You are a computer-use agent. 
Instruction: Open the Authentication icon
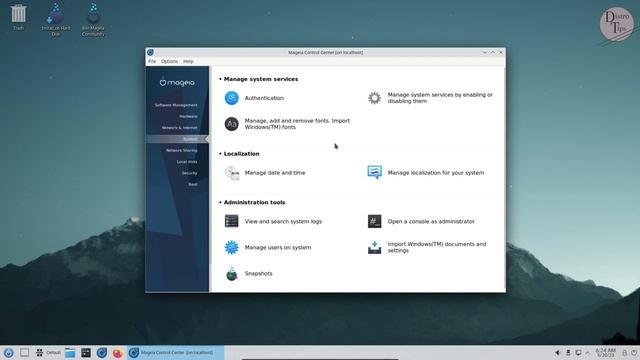(x=231, y=98)
